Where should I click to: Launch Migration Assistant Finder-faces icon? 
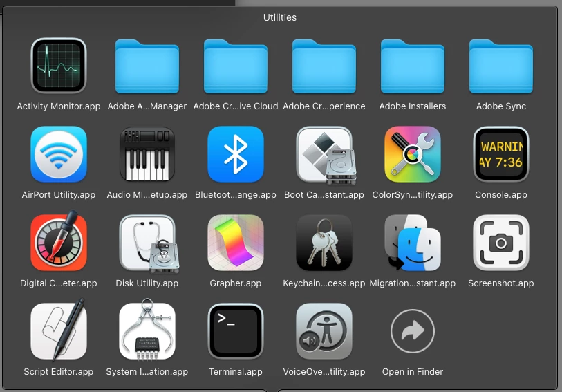pos(413,243)
